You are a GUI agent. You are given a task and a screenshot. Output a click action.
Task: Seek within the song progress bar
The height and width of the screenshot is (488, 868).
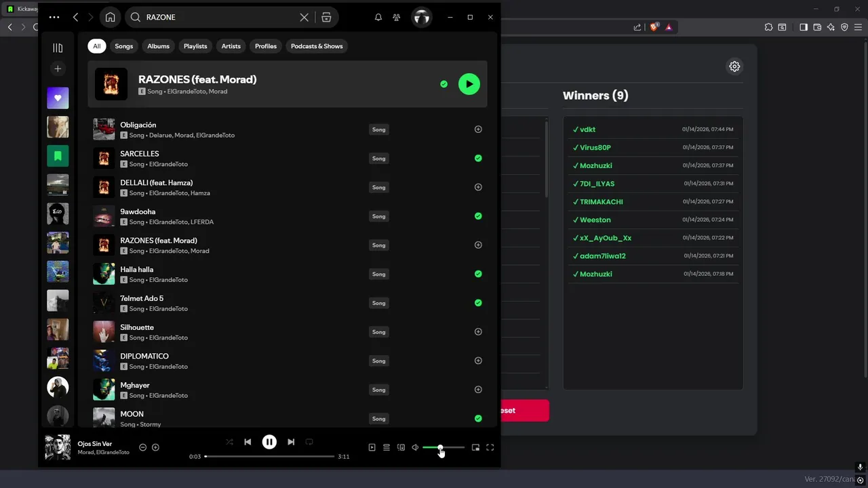point(269,456)
